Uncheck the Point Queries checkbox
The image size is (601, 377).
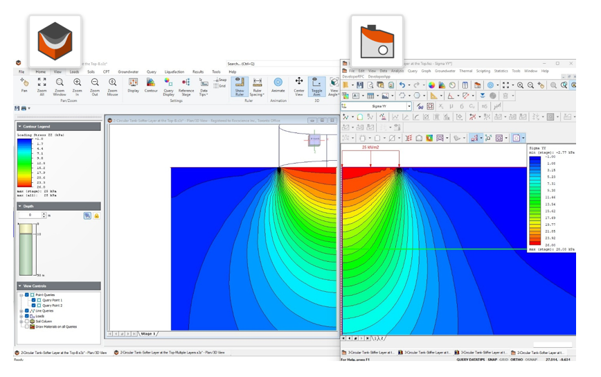pyautogui.click(x=27, y=295)
